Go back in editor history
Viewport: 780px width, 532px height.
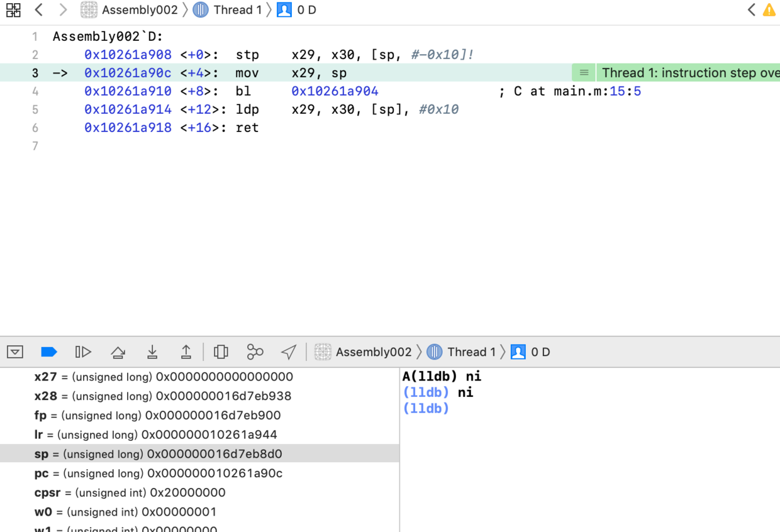39,10
